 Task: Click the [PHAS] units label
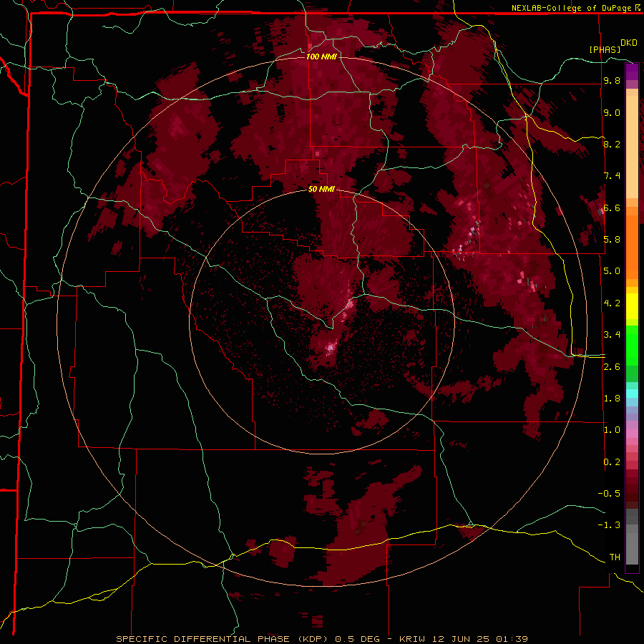605,49
